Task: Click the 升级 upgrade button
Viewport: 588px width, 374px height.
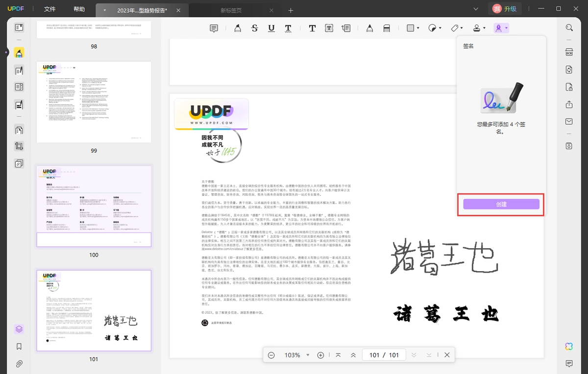Action: click(505, 9)
